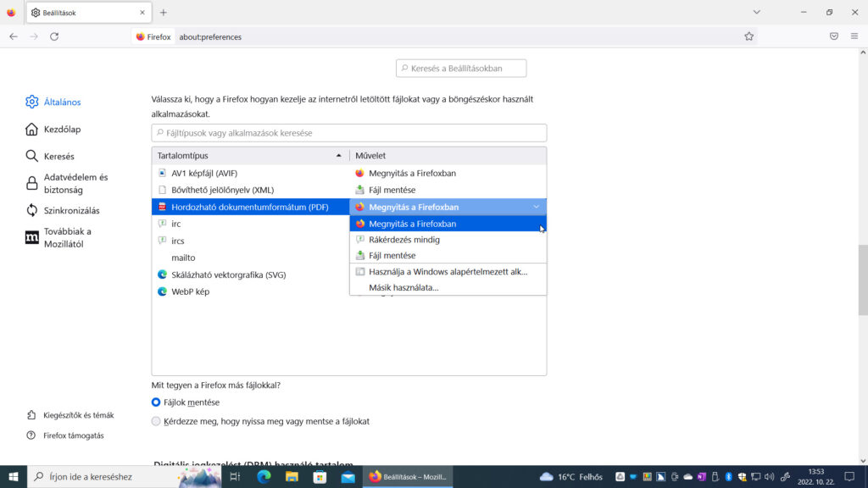The image size is (868, 488).
Task: Select the Fájlok mentése radio button
Action: (156, 402)
